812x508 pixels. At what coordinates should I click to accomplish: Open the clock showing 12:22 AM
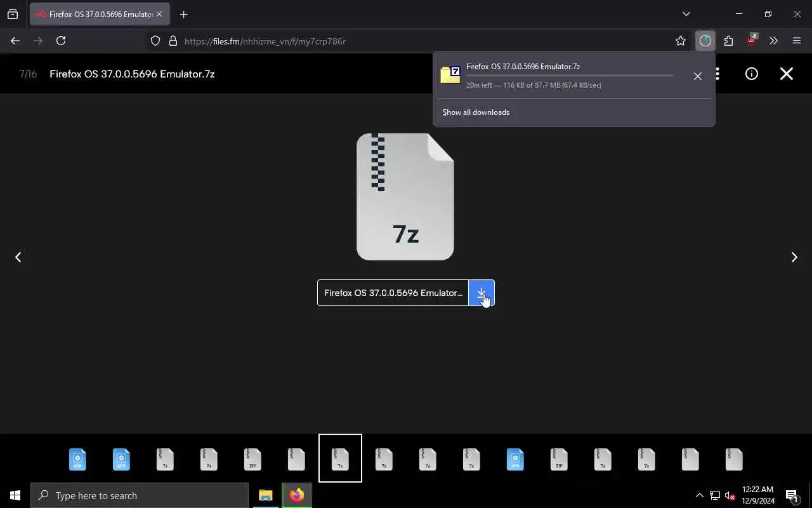tap(758, 495)
